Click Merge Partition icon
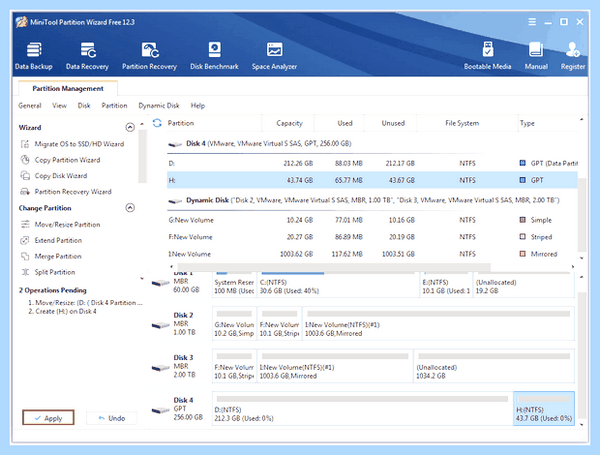Image resolution: width=600 pixels, height=455 pixels. (x=25, y=256)
